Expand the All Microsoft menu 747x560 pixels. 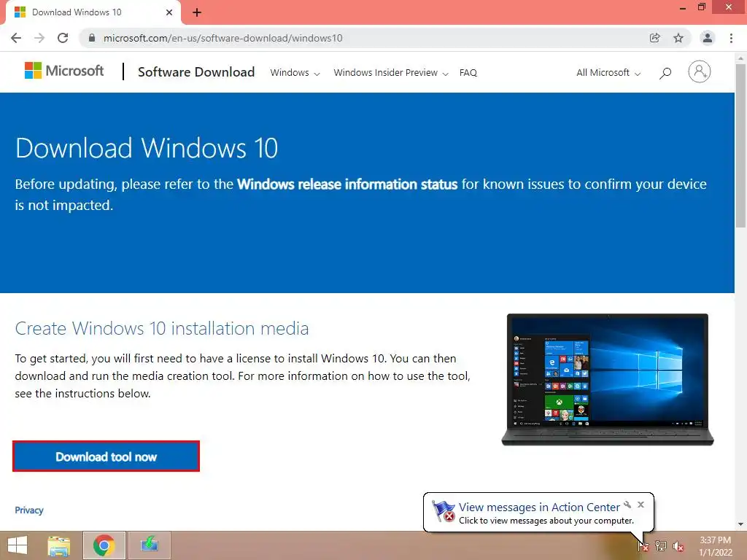(x=608, y=73)
